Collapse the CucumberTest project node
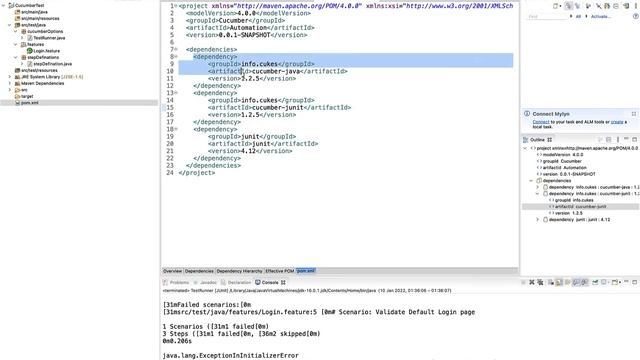 4,5
